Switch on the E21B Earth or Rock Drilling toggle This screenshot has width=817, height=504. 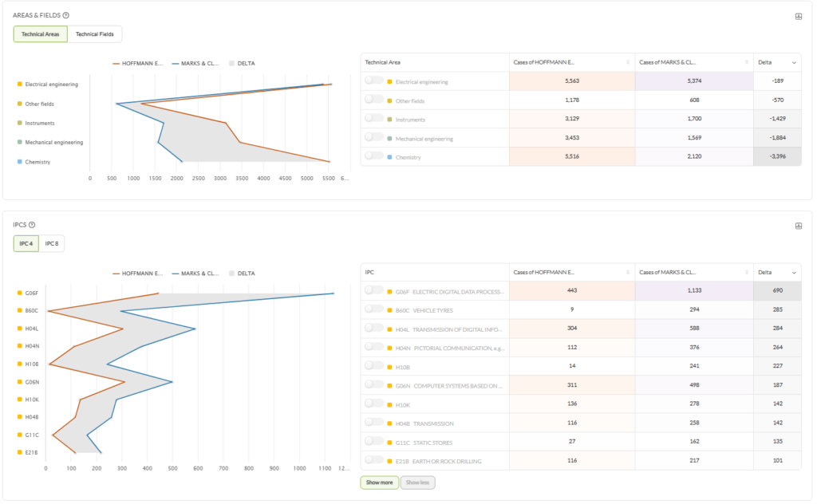point(374,460)
